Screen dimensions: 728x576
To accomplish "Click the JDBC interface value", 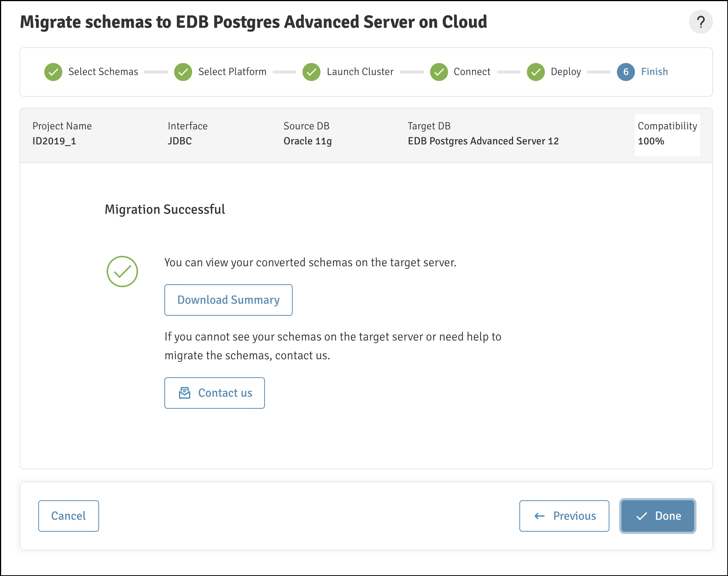I will pos(180,141).
